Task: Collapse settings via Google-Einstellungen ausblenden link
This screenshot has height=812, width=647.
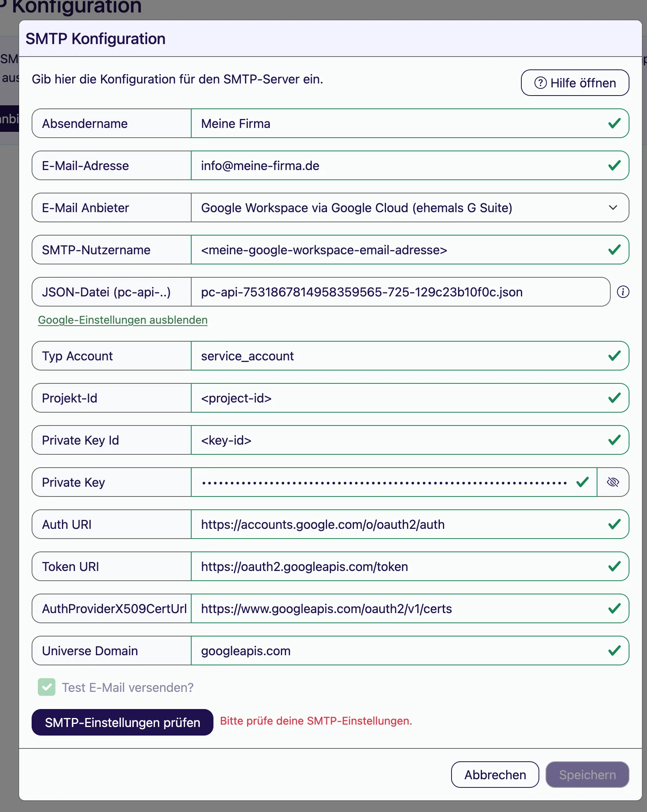Action: [123, 320]
